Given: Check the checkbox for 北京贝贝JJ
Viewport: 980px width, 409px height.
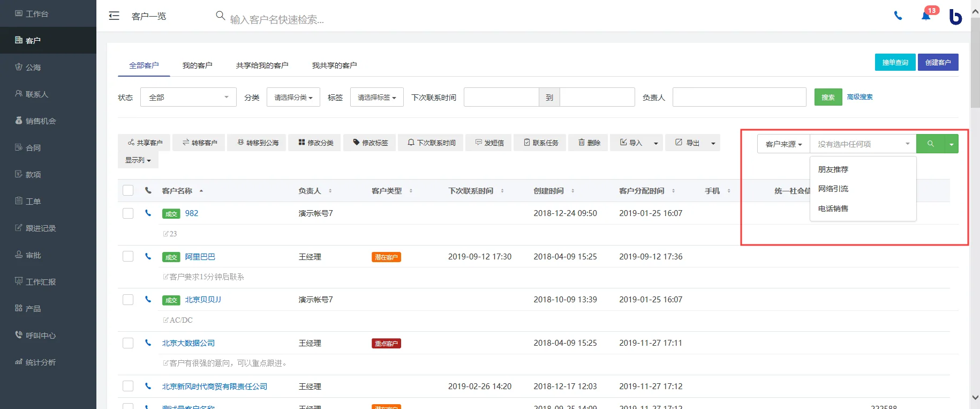Looking at the screenshot, I should coord(128,299).
